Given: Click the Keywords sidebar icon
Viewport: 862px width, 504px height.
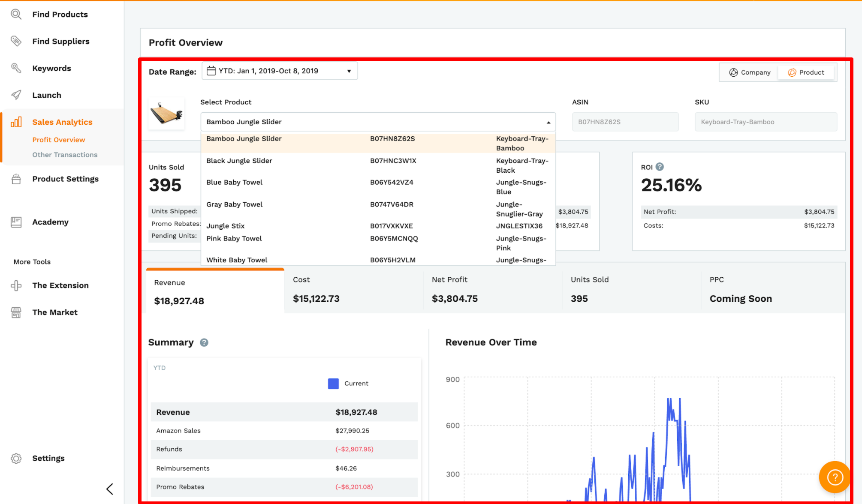Looking at the screenshot, I should point(16,68).
